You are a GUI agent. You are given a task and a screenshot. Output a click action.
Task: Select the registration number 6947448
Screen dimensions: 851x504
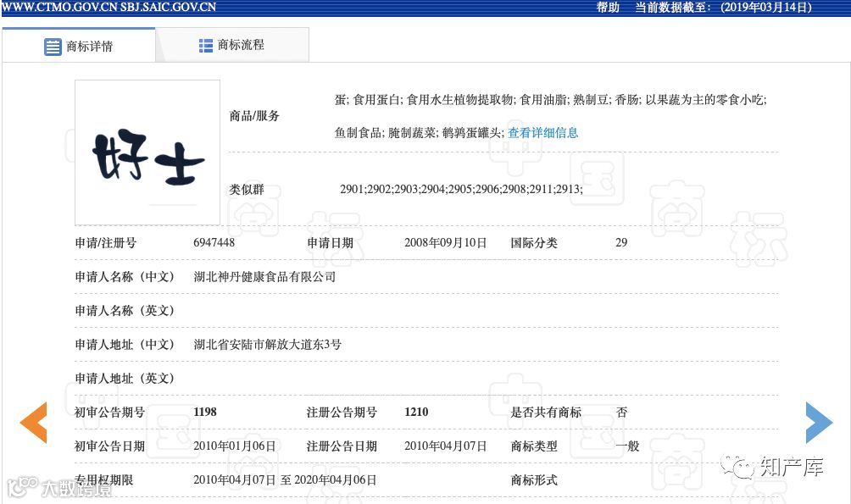(214, 242)
